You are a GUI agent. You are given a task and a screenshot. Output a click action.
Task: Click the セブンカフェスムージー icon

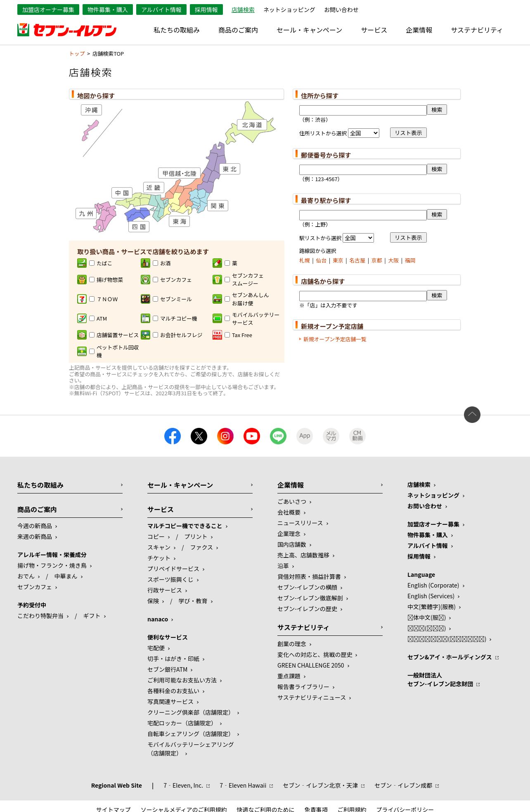tap(217, 280)
